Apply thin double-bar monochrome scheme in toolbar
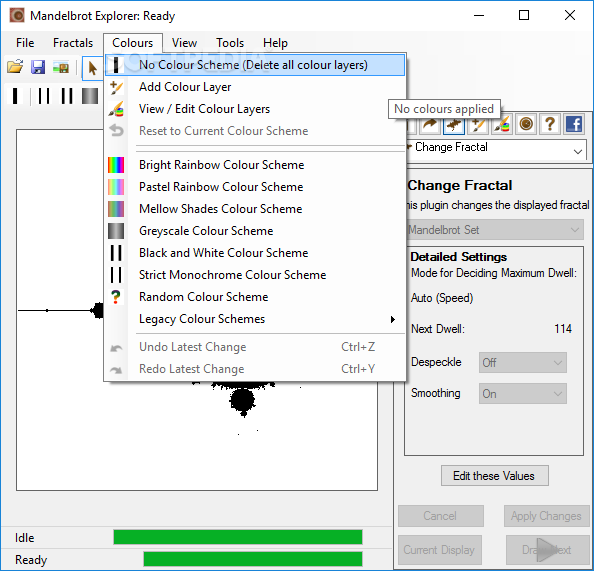Screen dimensions: 594x571 (44, 96)
